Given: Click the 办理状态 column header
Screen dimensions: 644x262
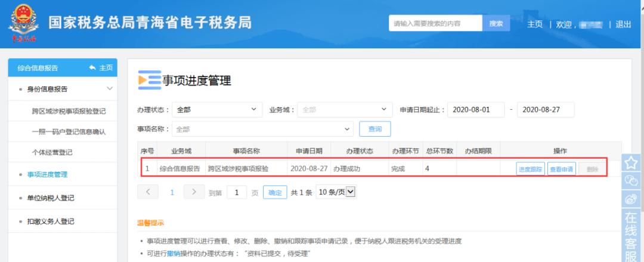Looking at the screenshot, I should tap(360, 151).
